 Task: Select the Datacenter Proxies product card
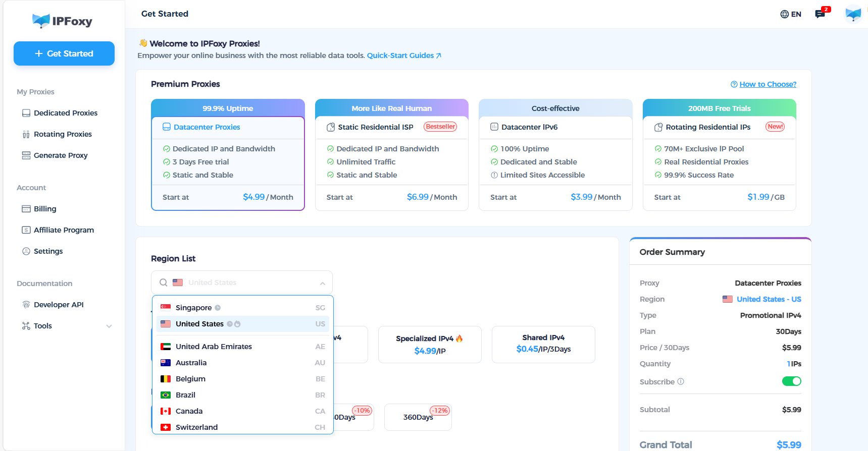click(228, 155)
